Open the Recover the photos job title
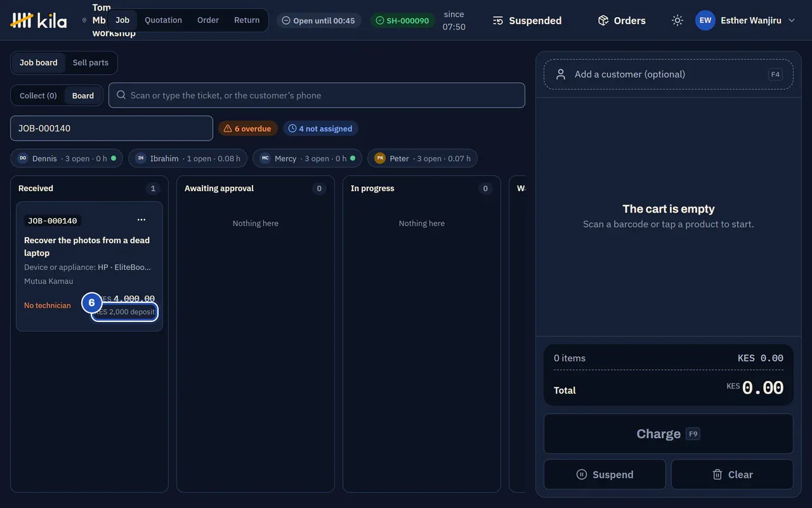This screenshot has width=812, height=508. (87, 246)
